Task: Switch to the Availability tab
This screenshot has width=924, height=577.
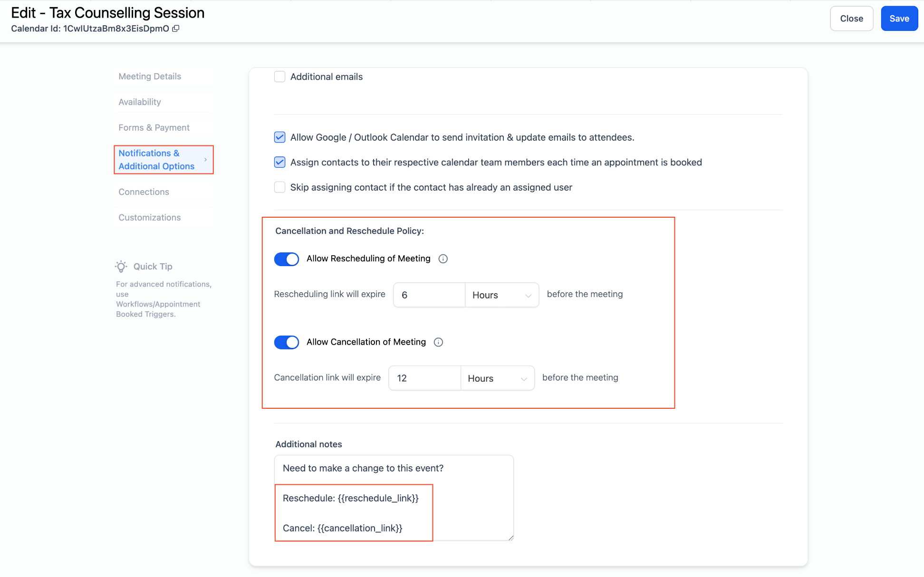Action: point(140,102)
